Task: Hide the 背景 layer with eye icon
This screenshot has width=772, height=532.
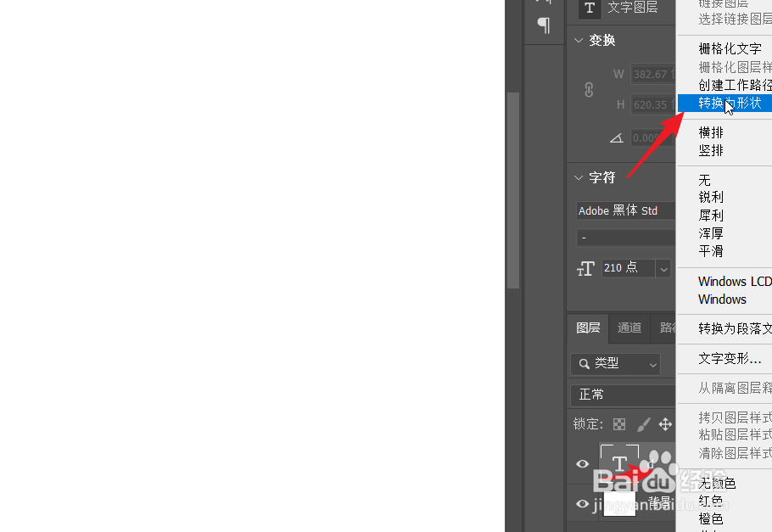Action: click(x=583, y=504)
